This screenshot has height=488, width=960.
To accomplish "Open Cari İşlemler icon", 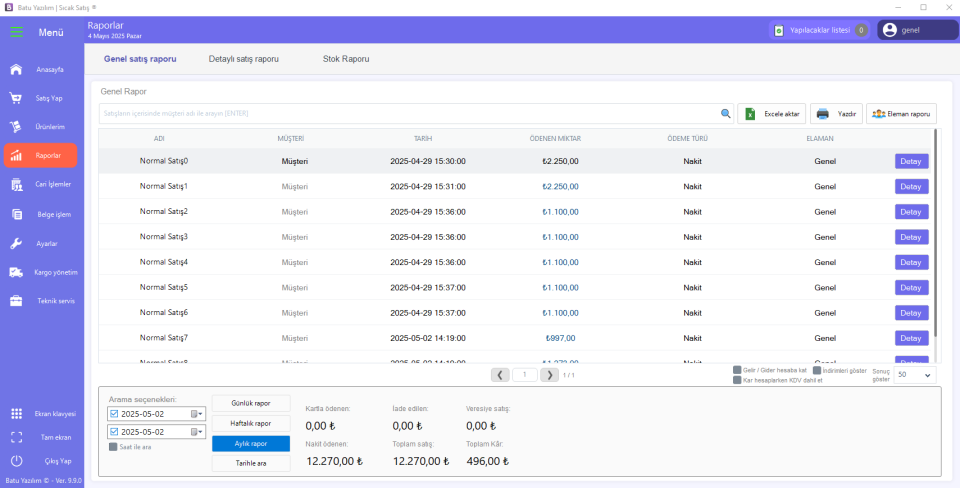I will [x=17, y=184].
